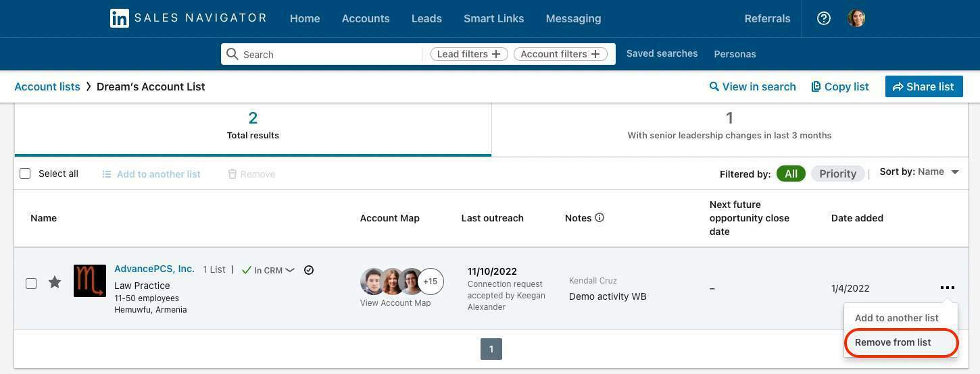Check the AdvancePCS row checkbox

(31, 283)
